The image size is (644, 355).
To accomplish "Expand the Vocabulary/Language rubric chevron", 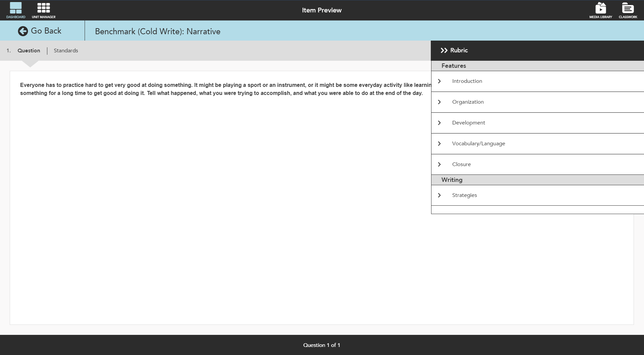I will point(439,144).
